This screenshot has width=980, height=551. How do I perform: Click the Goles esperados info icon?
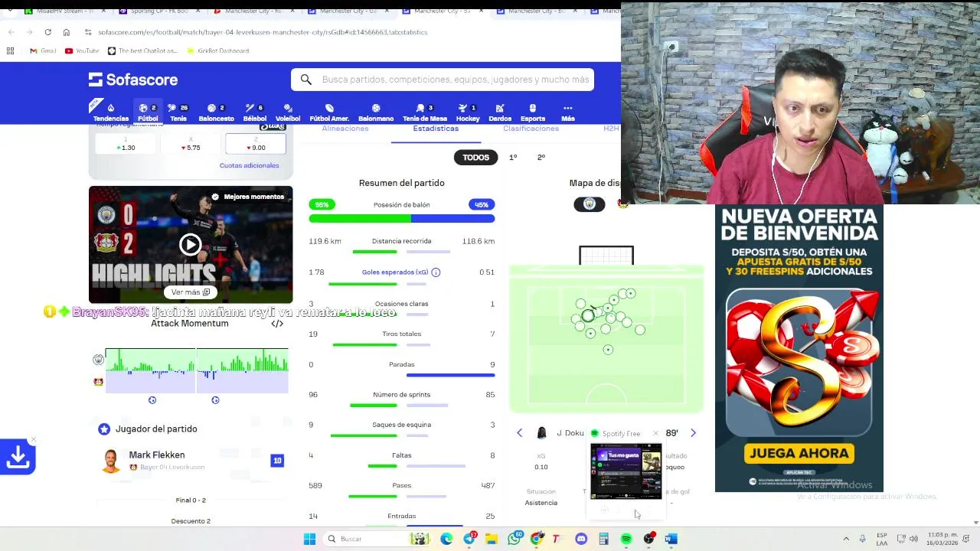[436, 272]
